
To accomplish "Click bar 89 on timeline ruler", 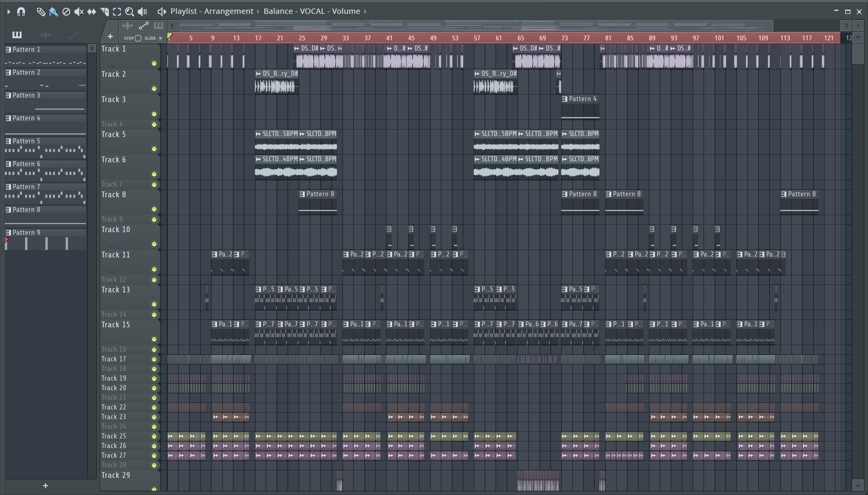I will pyautogui.click(x=652, y=38).
